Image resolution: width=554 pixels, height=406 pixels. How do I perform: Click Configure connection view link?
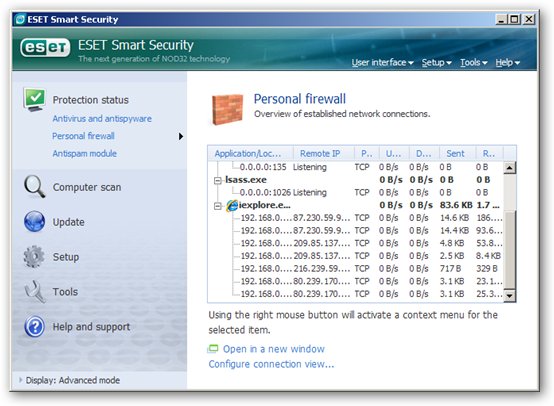point(271,364)
